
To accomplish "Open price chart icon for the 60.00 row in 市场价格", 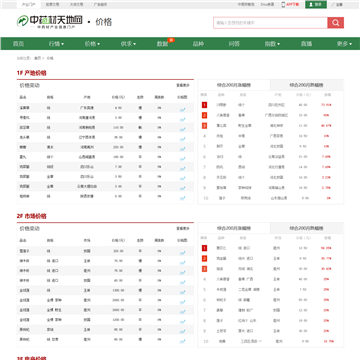I will (183, 282).
